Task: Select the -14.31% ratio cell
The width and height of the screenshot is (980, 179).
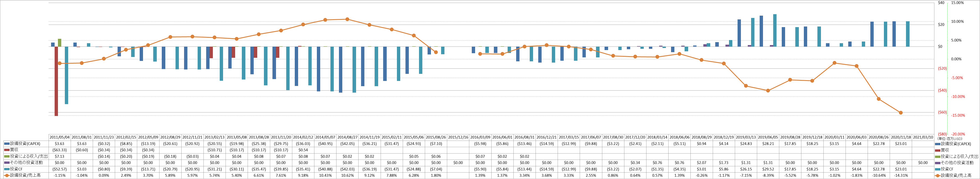Action: point(901,176)
